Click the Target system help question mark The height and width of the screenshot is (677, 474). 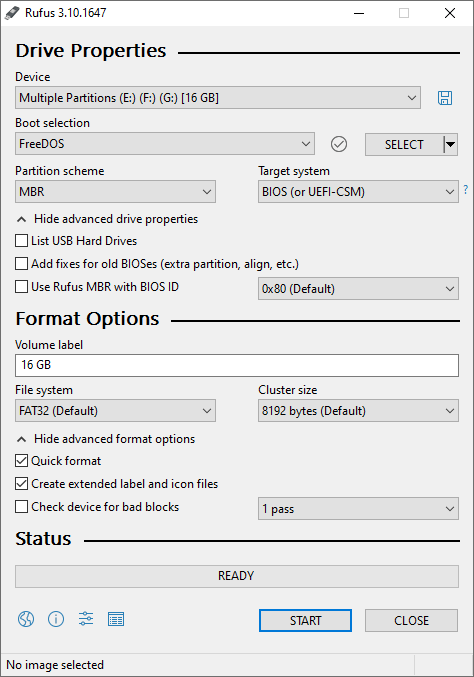click(465, 189)
